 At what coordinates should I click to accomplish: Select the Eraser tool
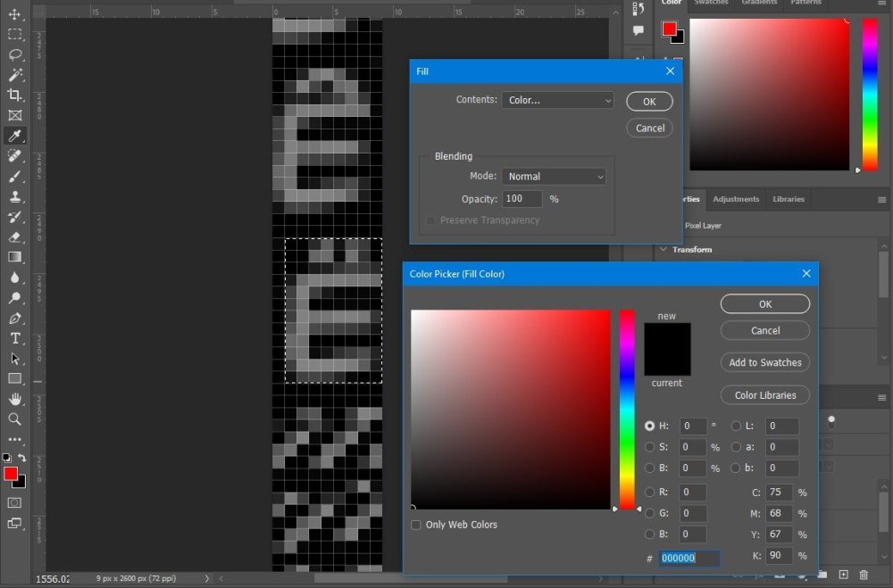[14, 237]
